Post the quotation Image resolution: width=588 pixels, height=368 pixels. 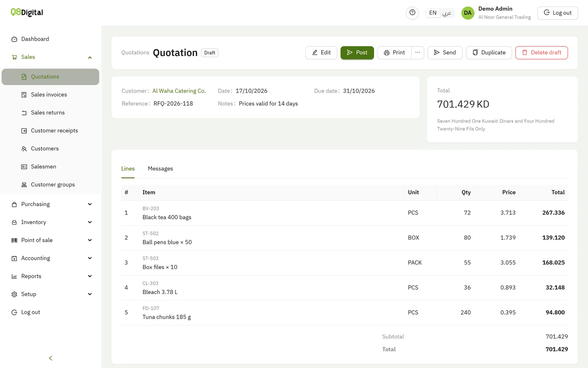[357, 53]
